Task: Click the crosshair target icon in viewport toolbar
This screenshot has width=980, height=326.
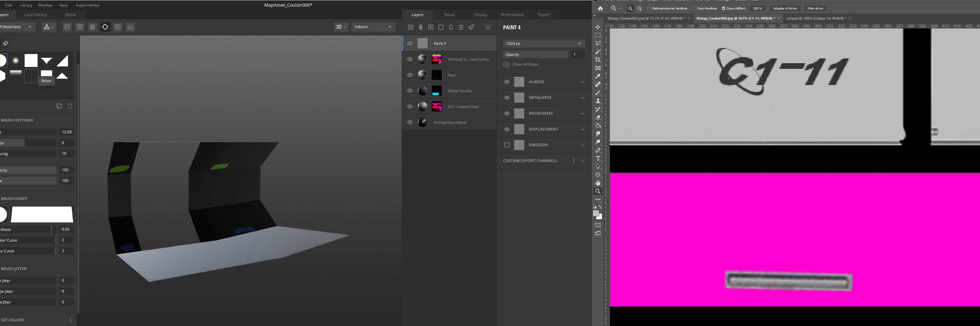Action: [x=105, y=27]
